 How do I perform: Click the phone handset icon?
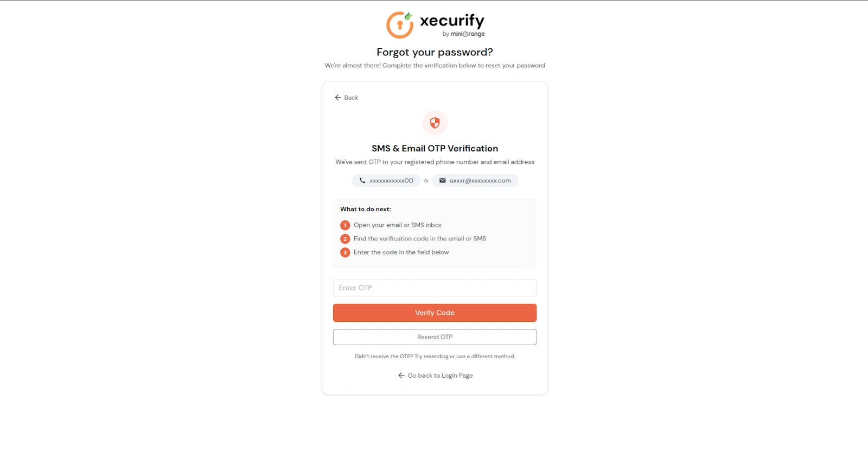pos(362,181)
